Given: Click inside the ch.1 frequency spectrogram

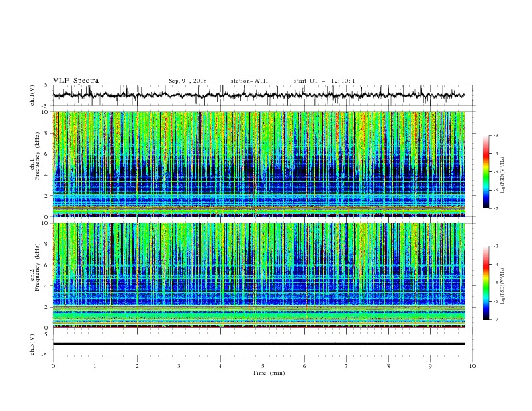Looking at the screenshot, I should point(259,164).
